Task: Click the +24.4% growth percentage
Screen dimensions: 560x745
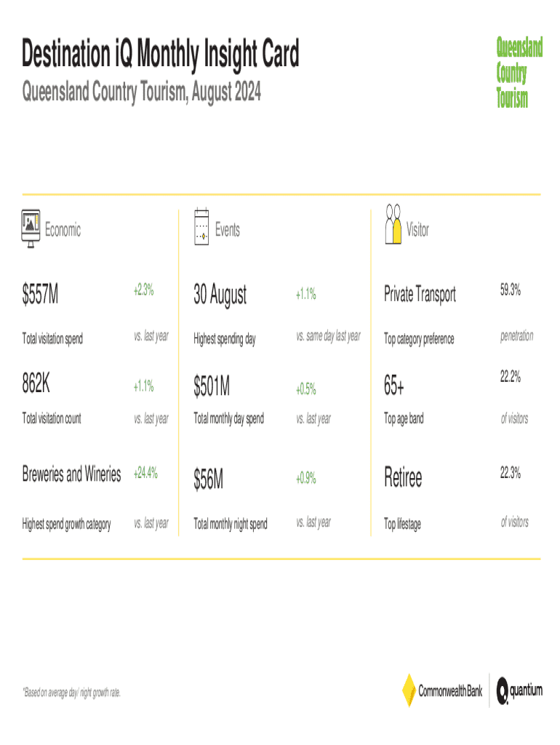Action: coord(146,474)
